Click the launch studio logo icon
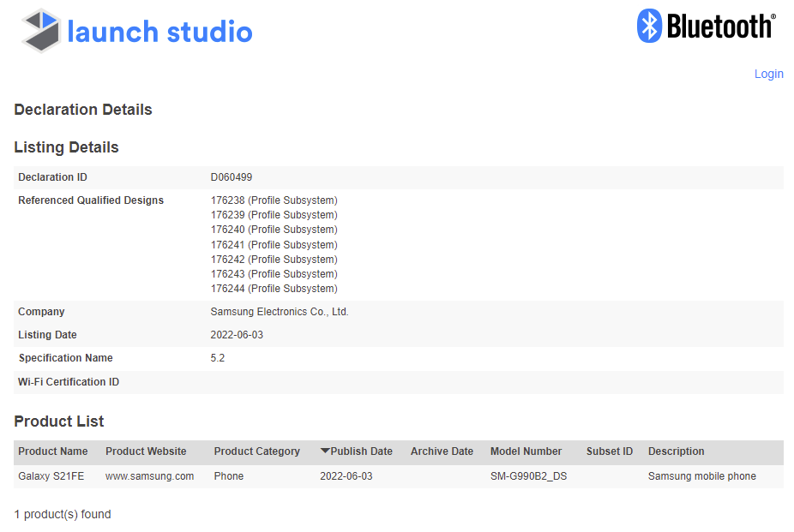 tap(41, 31)
